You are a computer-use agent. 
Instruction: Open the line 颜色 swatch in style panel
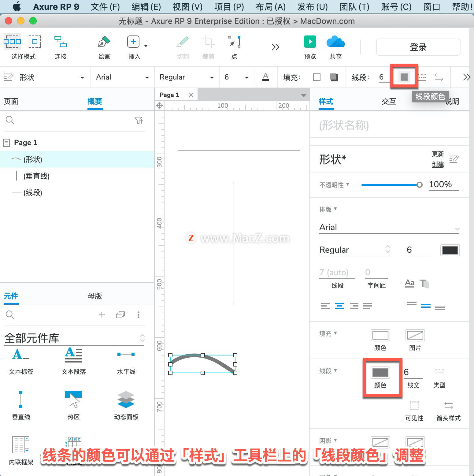click(380, 372)
